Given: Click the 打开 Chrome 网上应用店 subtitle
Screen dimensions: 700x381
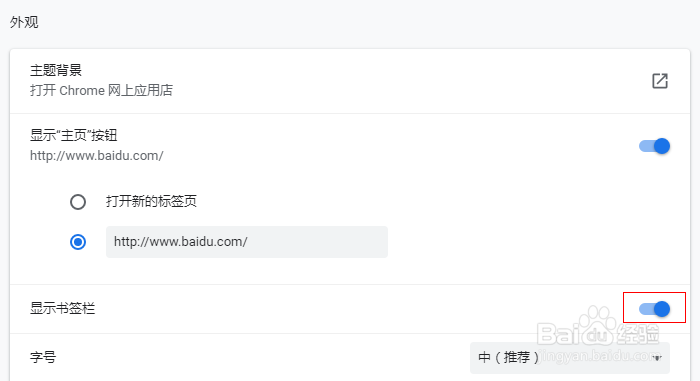Looking at the screenshot, I should click(101, 90).
